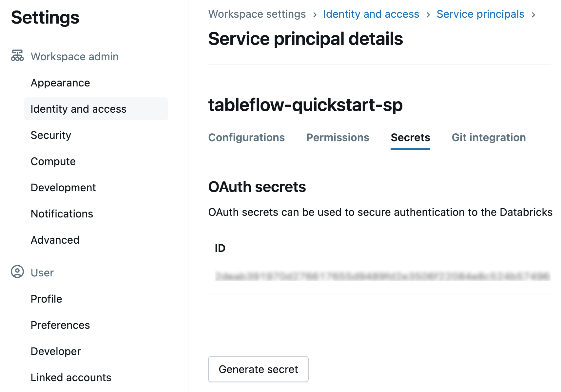
Task: Switch to the Configurations tab
Action: coord(246,138)
